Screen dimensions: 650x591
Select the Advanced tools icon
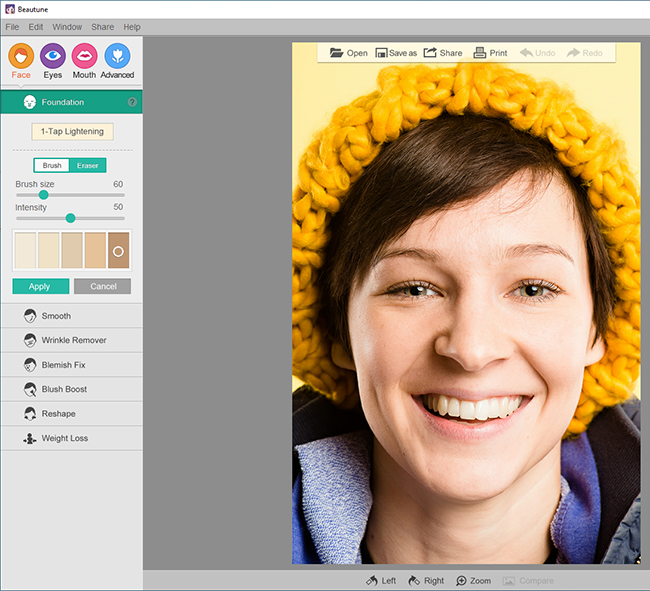[x=117, y=58]
